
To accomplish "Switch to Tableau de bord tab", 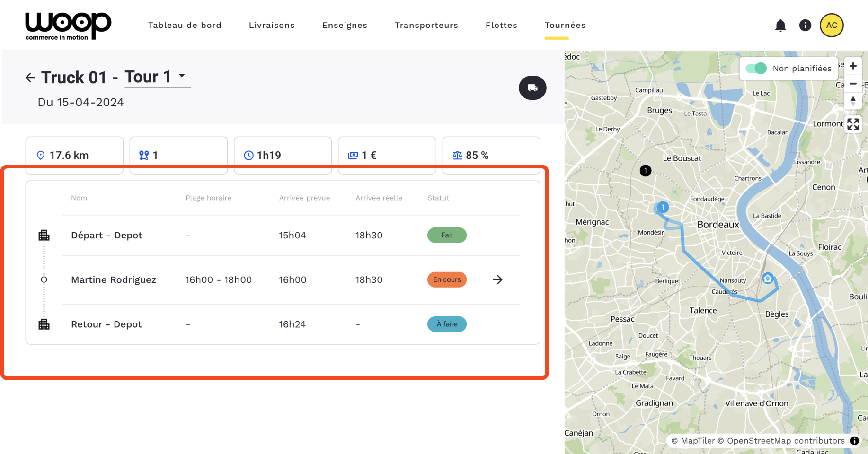I will (x=185, y=26).
